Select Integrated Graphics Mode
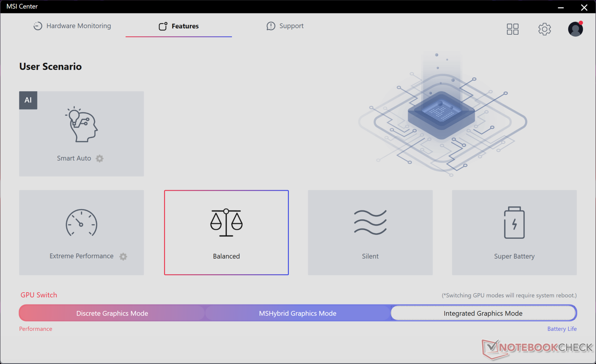This screenshot has height=364, width=596. coord(483,313)
